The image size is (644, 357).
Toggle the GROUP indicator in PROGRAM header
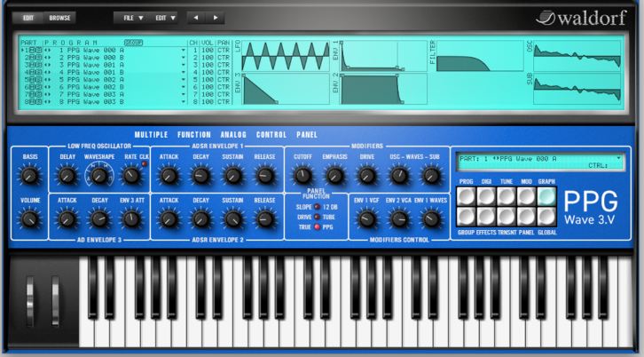[x=133, y=43]
